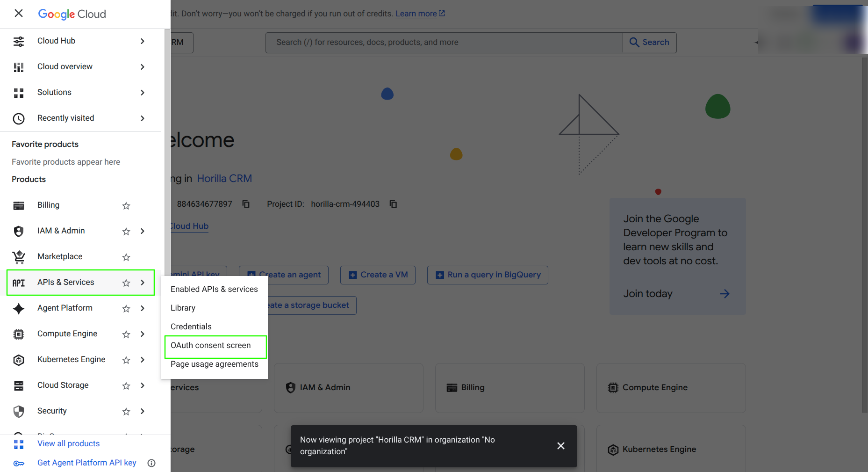Pin Billing as favorite with star
Image resolution: width=868 pixels, height=472 pixels.
pos(126,206)
